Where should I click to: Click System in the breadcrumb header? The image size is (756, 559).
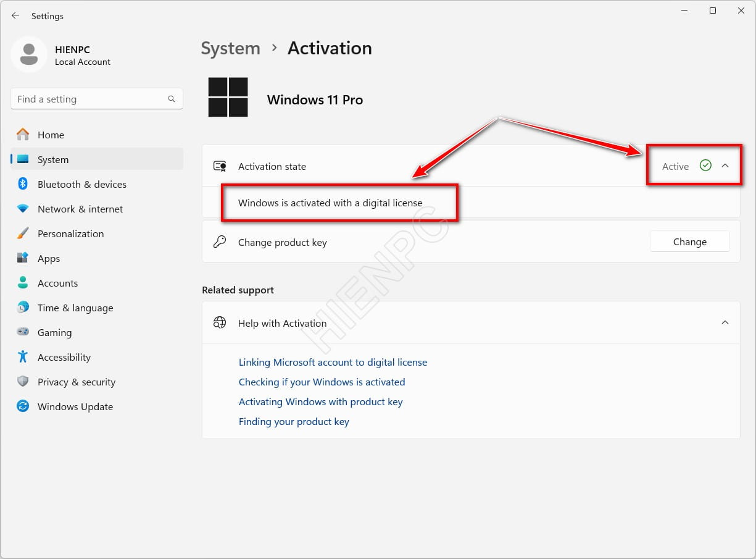(x=231, y=48)
